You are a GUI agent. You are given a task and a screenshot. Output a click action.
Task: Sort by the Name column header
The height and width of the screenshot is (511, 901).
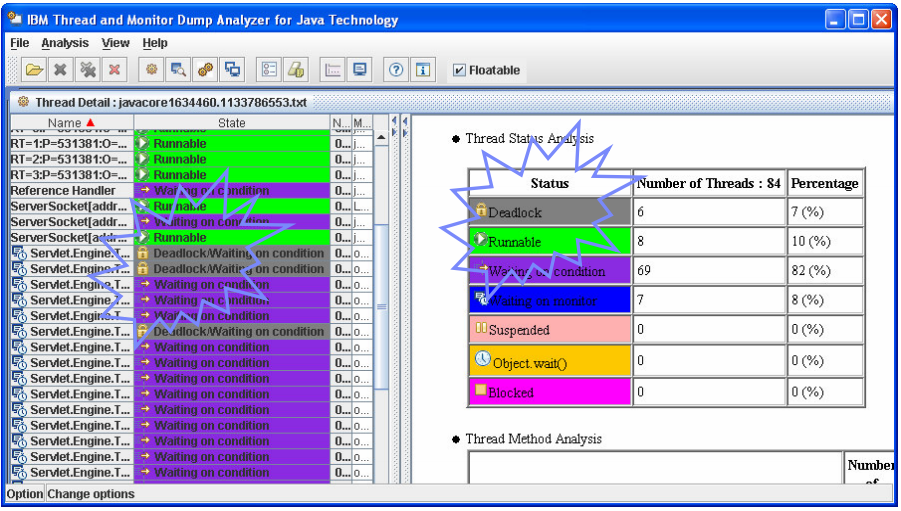[72, 122]
